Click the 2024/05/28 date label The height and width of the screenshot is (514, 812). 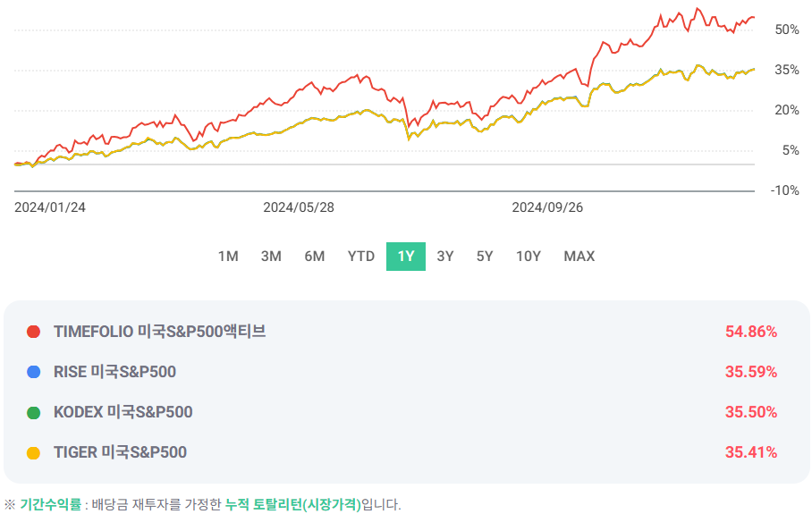[x=299, y=207]
